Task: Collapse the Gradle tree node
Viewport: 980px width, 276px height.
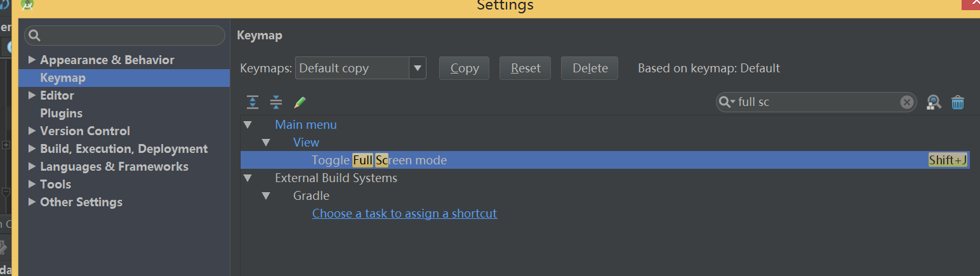Action: 265,196
